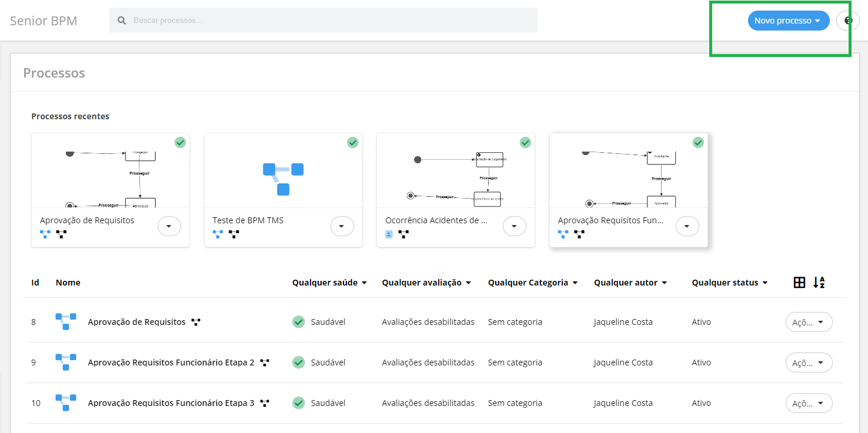
Task: Click green health check on Teste de BPM TMS card
Action: coord(353,142)
